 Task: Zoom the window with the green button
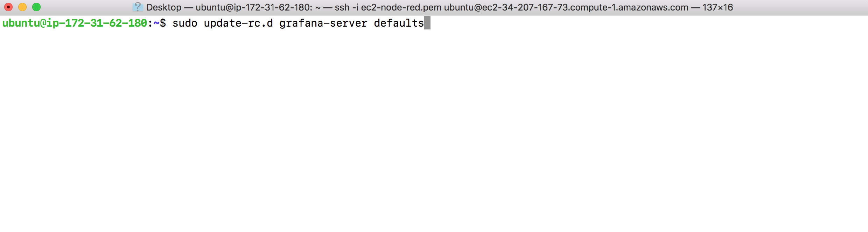click(36, 7)
